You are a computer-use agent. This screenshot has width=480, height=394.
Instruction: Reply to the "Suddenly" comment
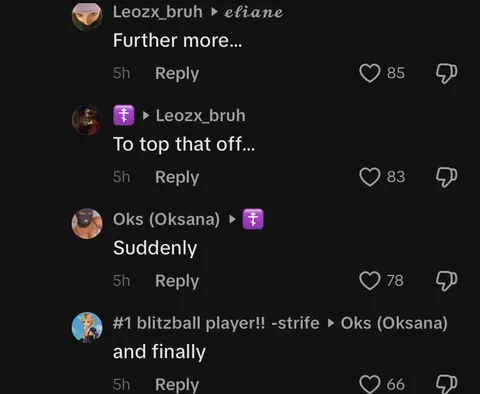(177, 281)
